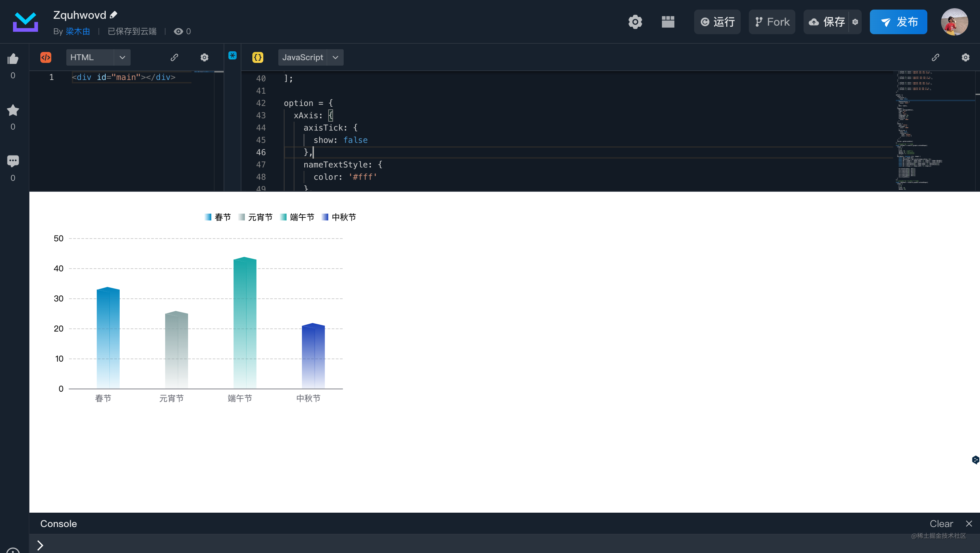Click the Clear button in Console panel
This screenshot has height=553, width=980.
tap(940, 523)
